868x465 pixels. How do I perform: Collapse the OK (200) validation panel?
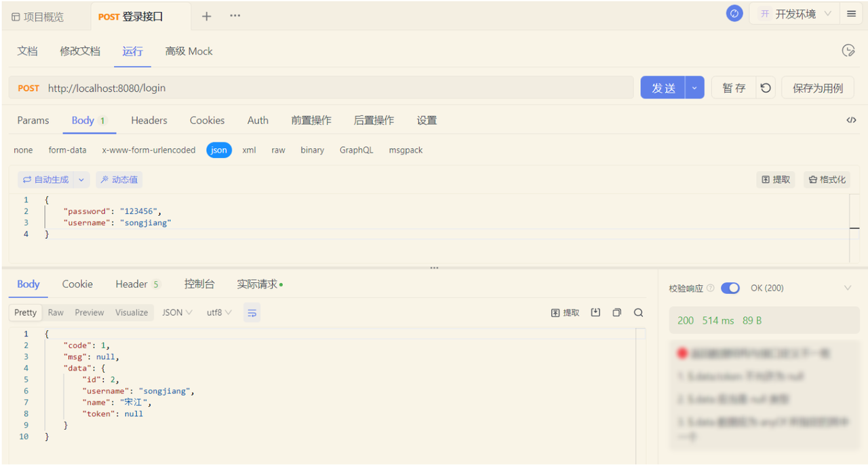click(848, 288)
